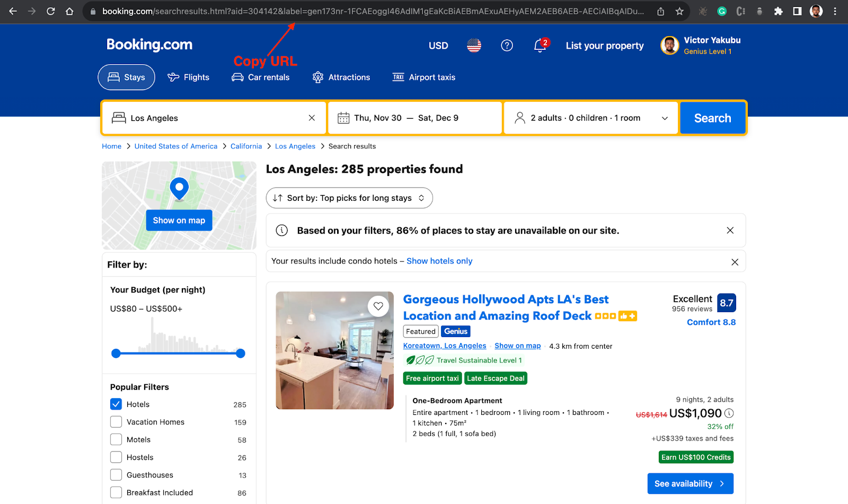This screenshot has height=504, width=848.
Task: Open the Gorgeous Hollywood Apts listing title
Action: point(506,307)
